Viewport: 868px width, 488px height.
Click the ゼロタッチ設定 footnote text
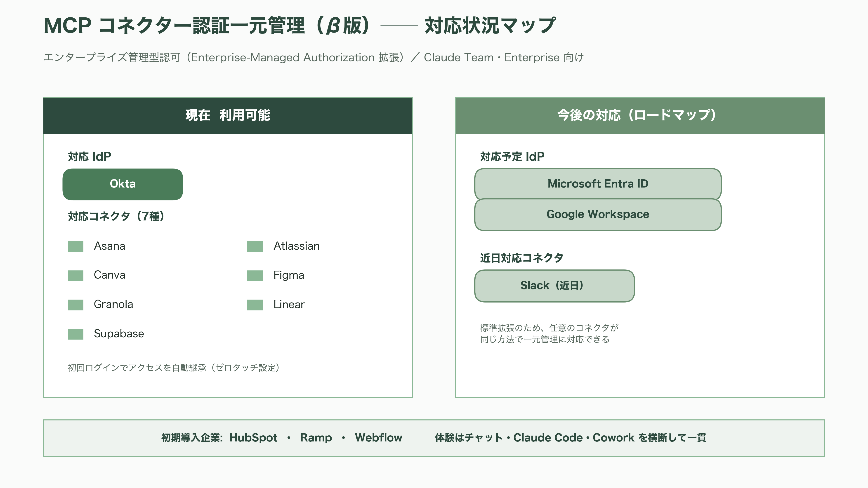point(174,367)
